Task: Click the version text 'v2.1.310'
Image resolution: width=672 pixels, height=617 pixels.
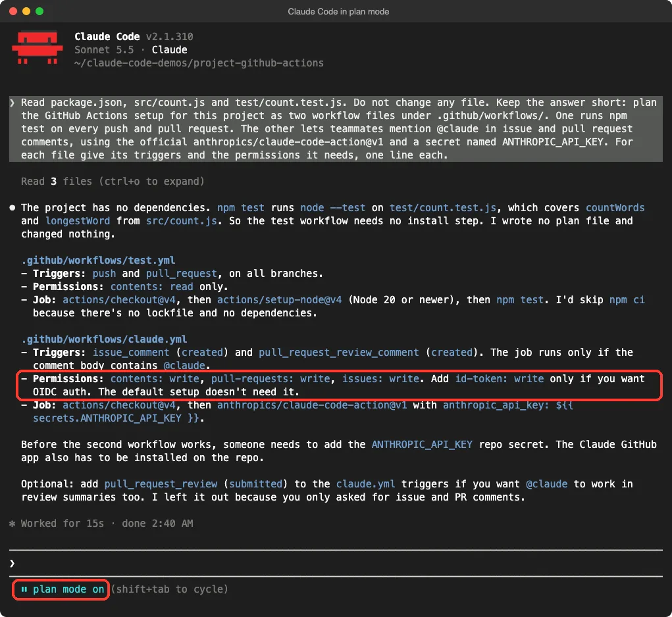Action: point(169,37)
